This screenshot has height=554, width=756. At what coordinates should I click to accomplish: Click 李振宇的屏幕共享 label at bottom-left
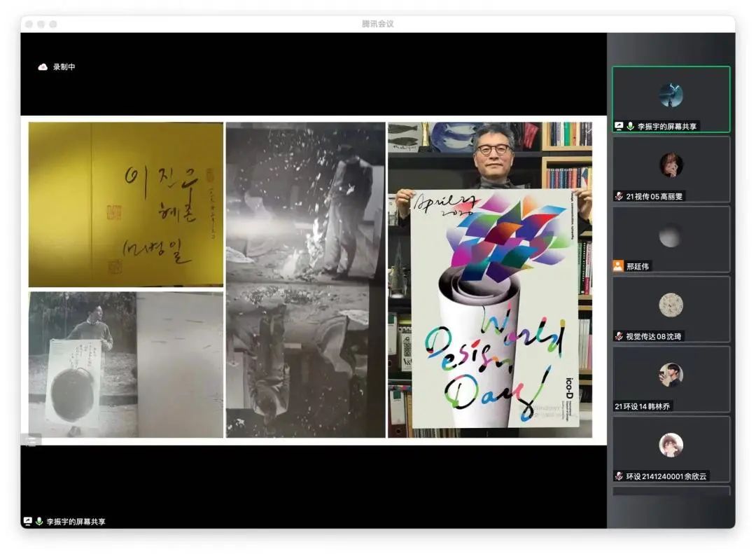click(x=76, y=522)
